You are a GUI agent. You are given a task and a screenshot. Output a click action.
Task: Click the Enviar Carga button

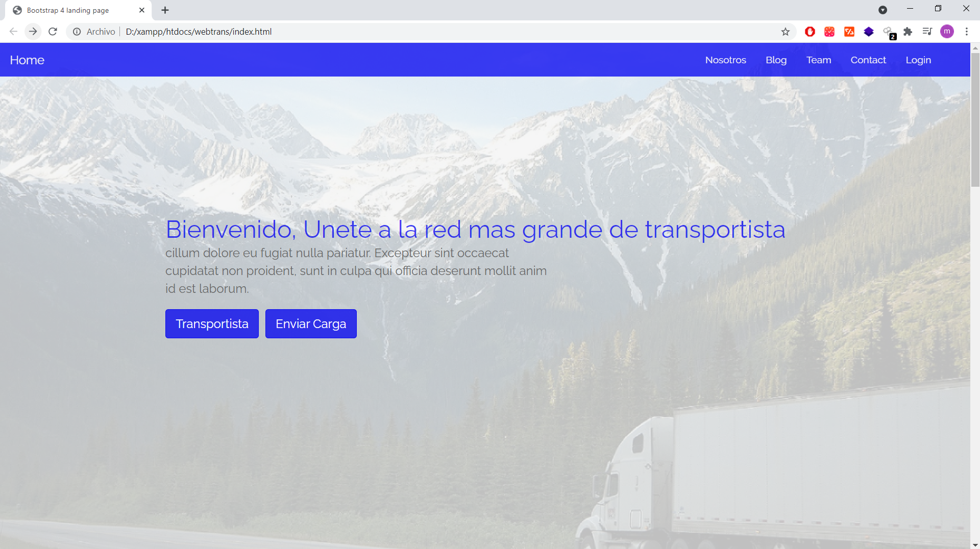311,324
